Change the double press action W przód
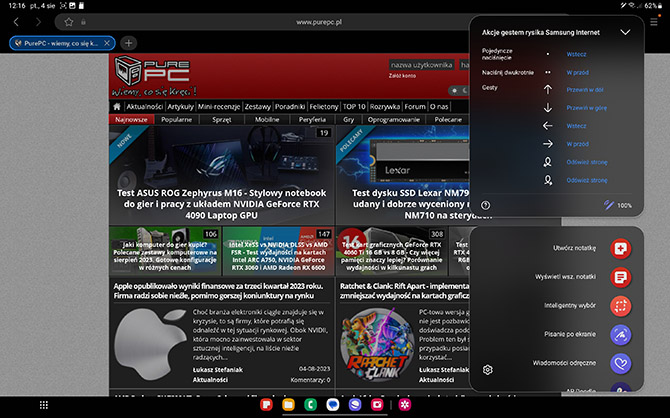This screenshot has width=670, height=418. [577, 73]
